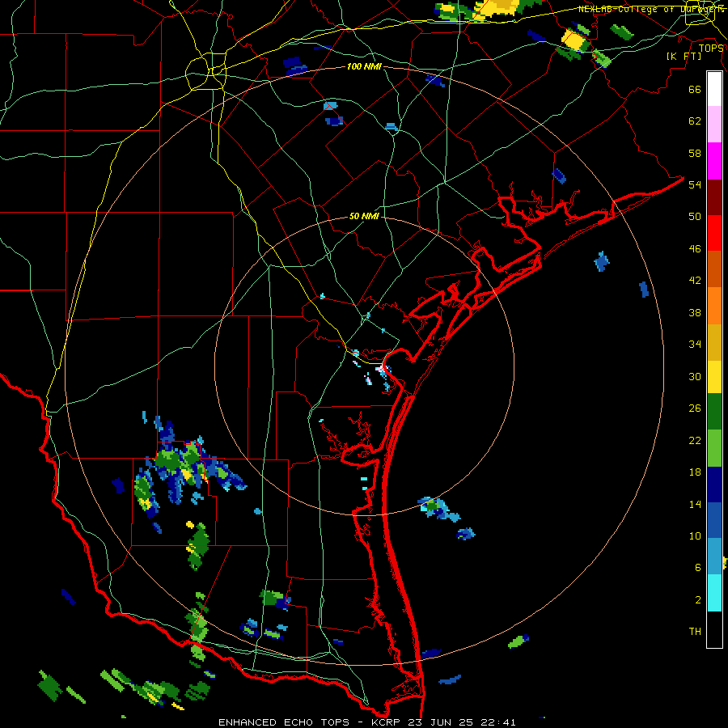Image resolution: width=728 pixels, height=728 pixels.
Task: Click legend value 66
Action: click(695, 90)
